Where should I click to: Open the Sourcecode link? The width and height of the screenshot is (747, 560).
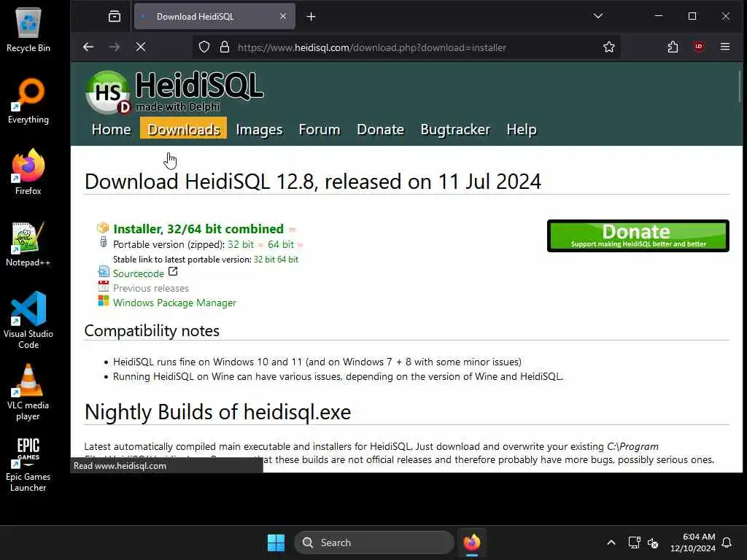point(138,273)
